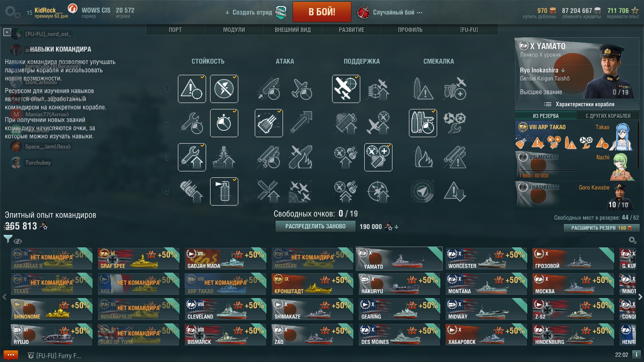Toggle the carousel eye visibility filter

[18, 241]
